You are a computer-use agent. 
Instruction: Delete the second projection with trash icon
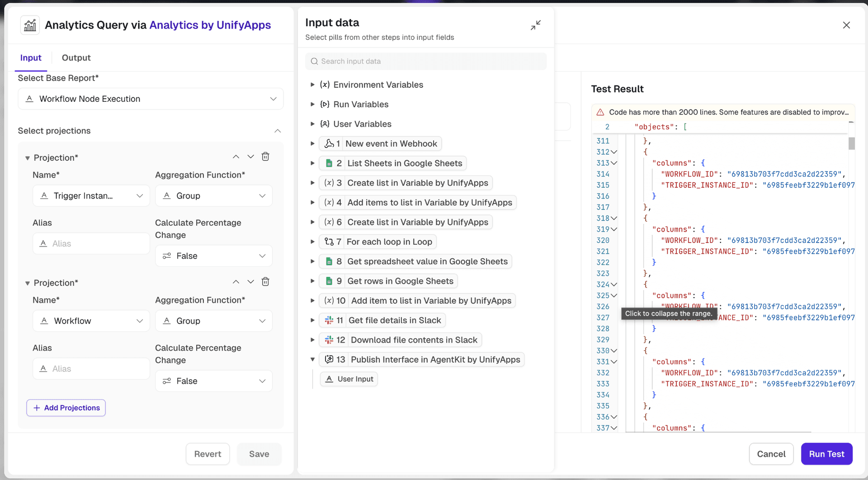tap(265, 282)
